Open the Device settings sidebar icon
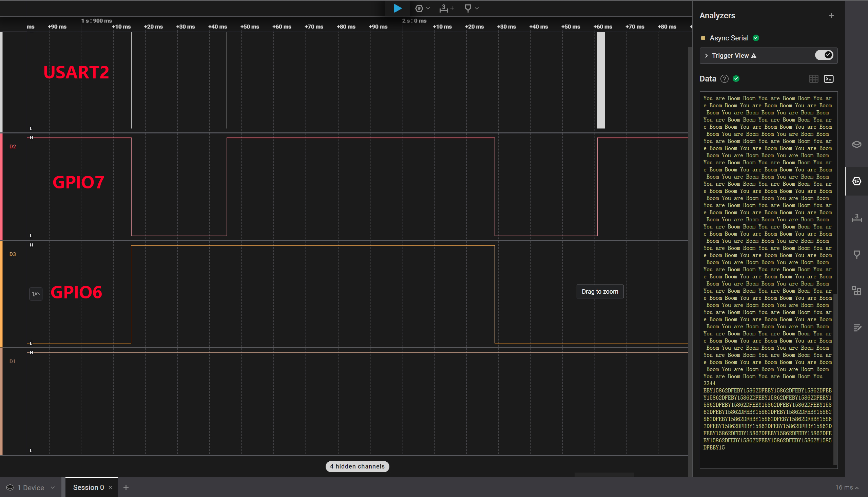 coord(856,144)
